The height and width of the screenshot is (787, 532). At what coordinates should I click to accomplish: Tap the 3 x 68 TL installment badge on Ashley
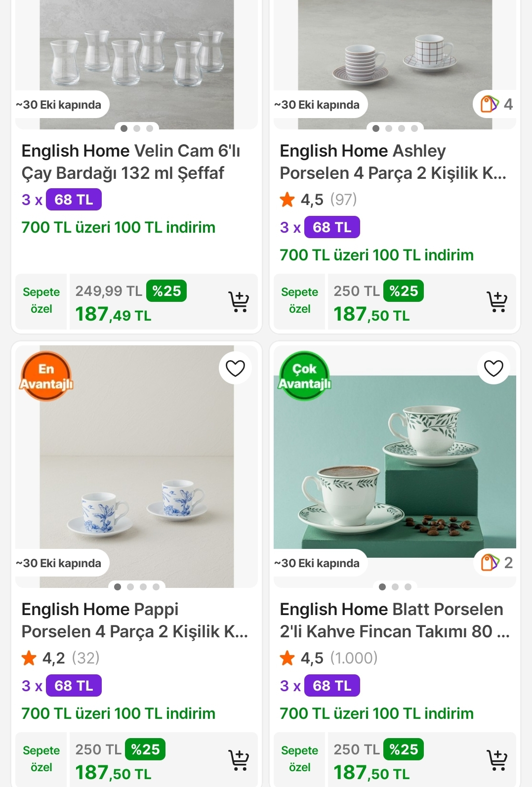tap(320, 227)
